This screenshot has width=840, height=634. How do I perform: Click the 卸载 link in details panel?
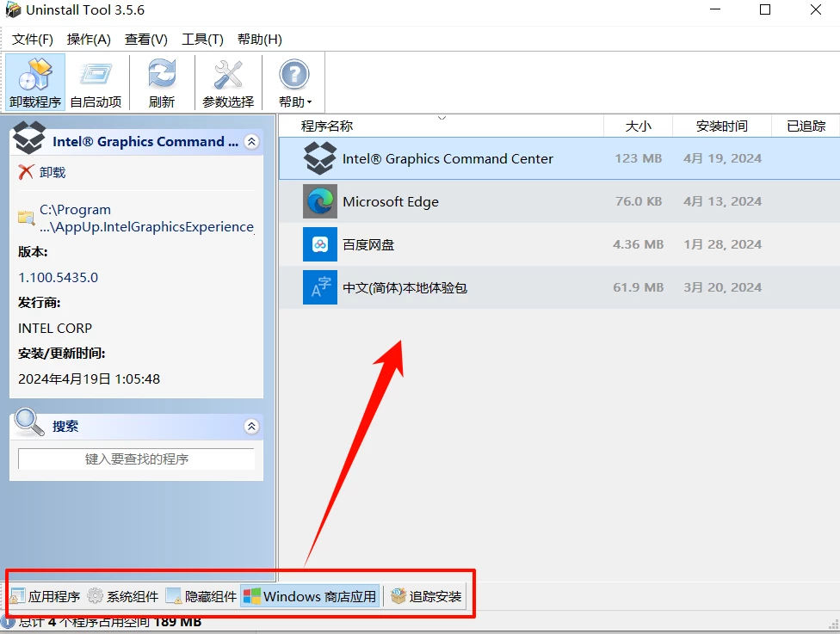coord(52,172)
